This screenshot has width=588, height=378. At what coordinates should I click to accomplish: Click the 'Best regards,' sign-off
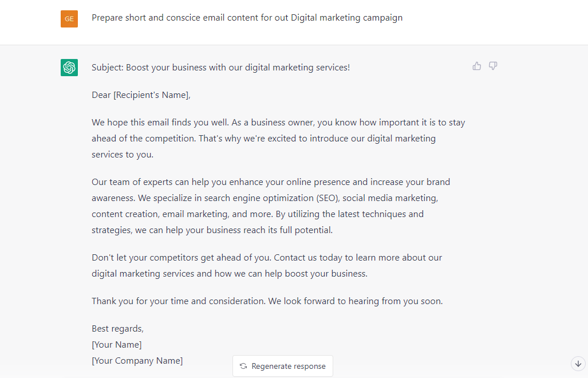click(118, 329)
